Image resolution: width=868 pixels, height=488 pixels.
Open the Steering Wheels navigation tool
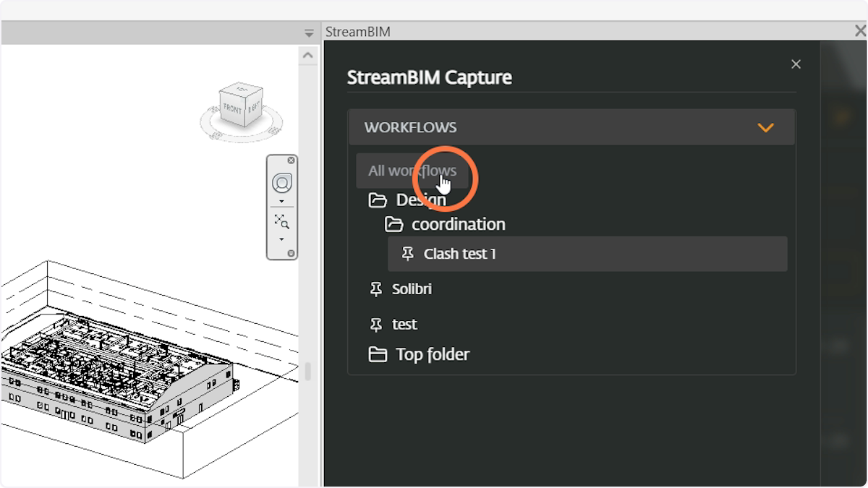pyautogui.click(x=281, y=182)
